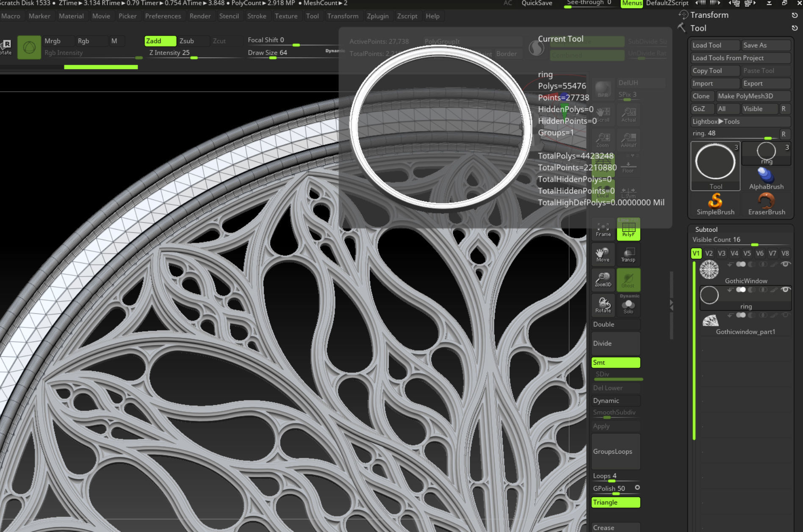Click the Zoom3D icon
Viewport: 803px width, 532px height.
point(603,280)
